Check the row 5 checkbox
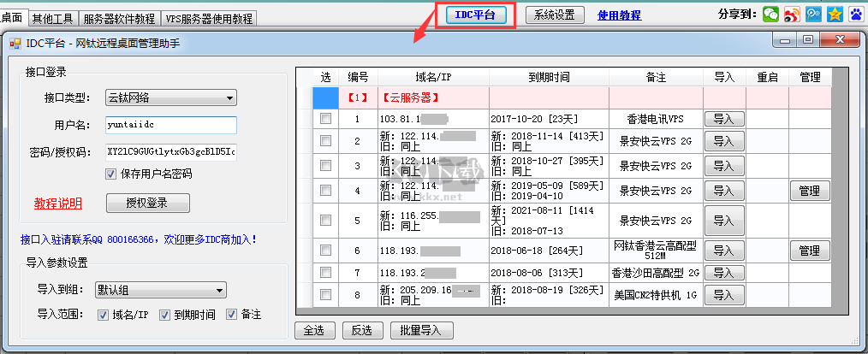Image resolution: width=868 pixels, height=354 pixels. pyautogui.click(x=325, y=220)
